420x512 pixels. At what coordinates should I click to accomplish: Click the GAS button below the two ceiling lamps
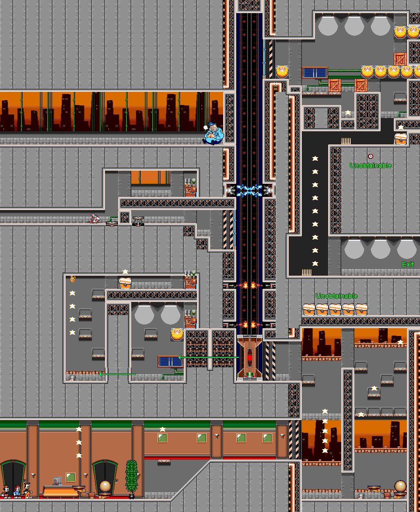point(177,334)
